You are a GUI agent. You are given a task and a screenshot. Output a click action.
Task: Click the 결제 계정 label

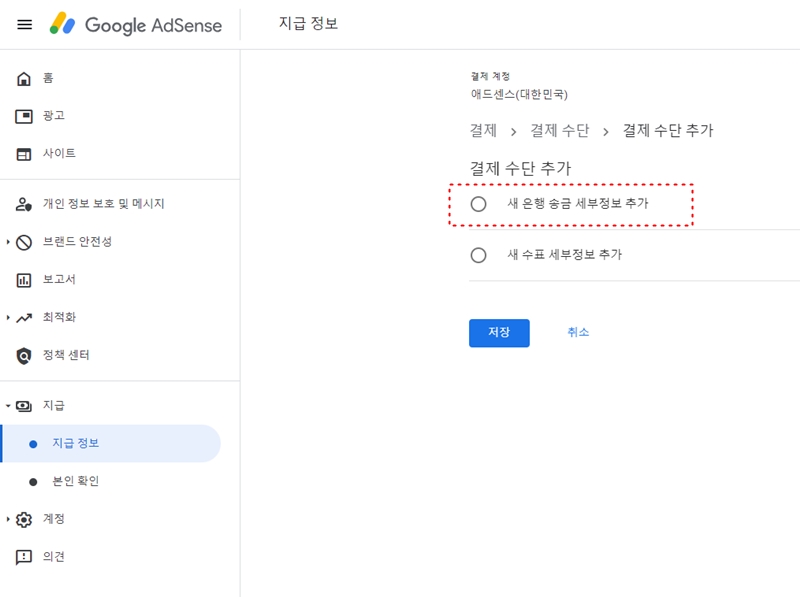490,76
